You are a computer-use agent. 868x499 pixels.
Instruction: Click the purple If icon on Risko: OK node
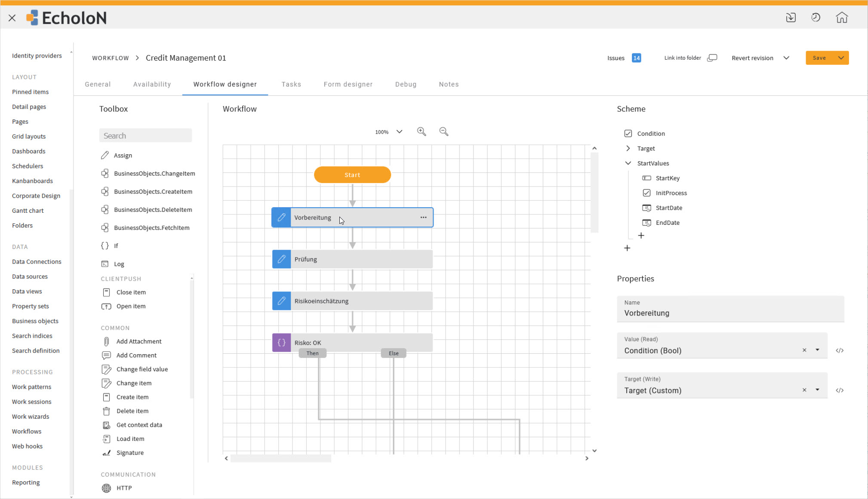[281, 343]
